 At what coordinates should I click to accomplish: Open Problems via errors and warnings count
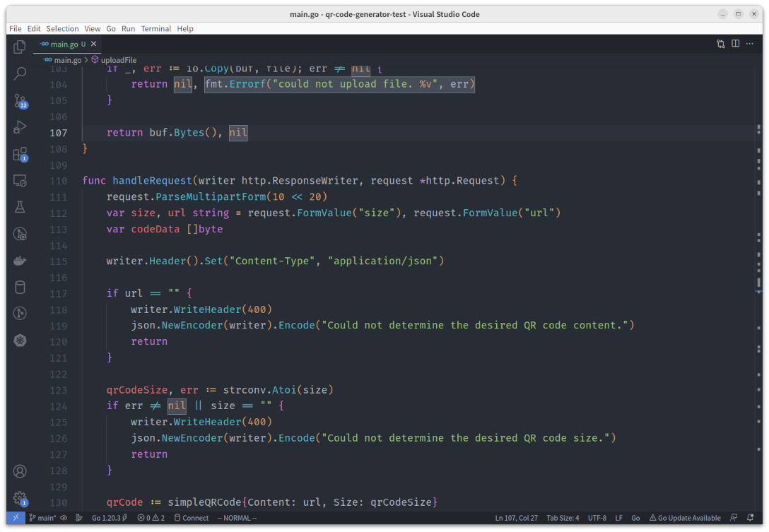(151, 518)
